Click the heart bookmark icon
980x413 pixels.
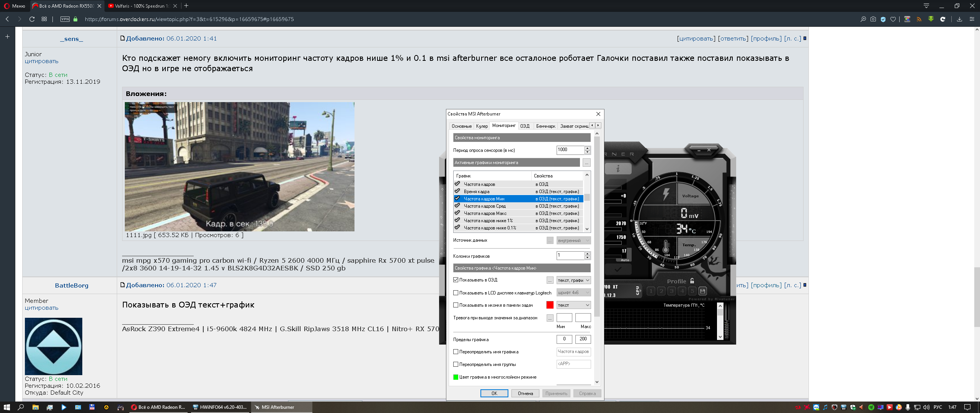coord(893,19)
